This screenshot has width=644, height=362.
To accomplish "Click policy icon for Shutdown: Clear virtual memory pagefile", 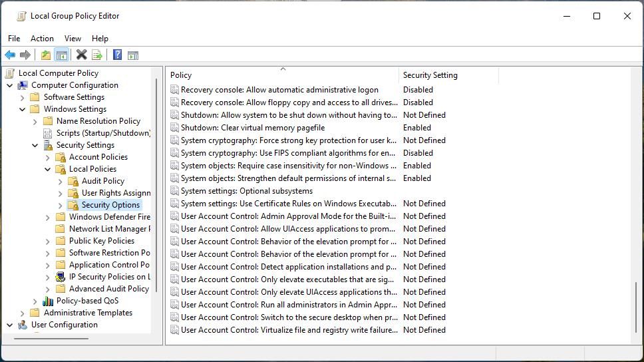I will point(174,128).
